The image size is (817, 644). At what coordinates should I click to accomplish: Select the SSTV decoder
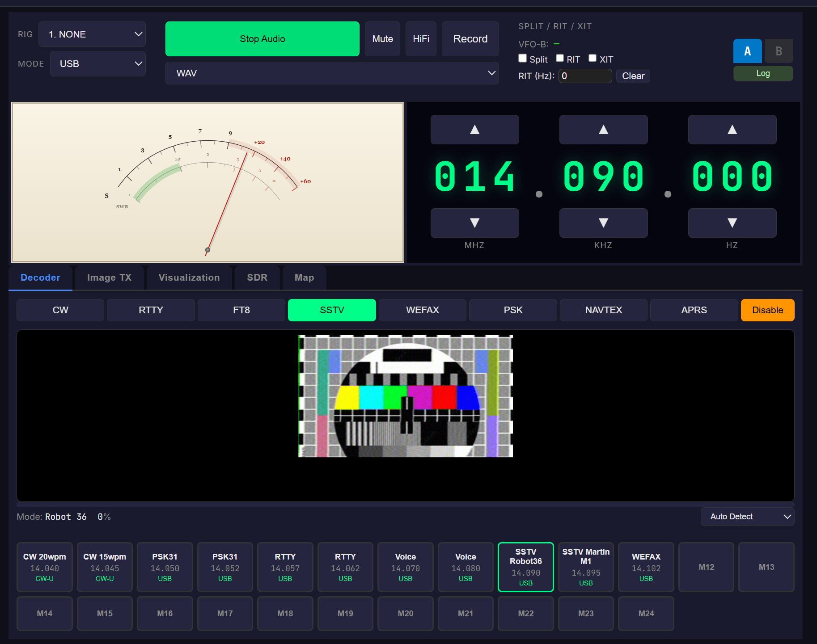point(332,310)
